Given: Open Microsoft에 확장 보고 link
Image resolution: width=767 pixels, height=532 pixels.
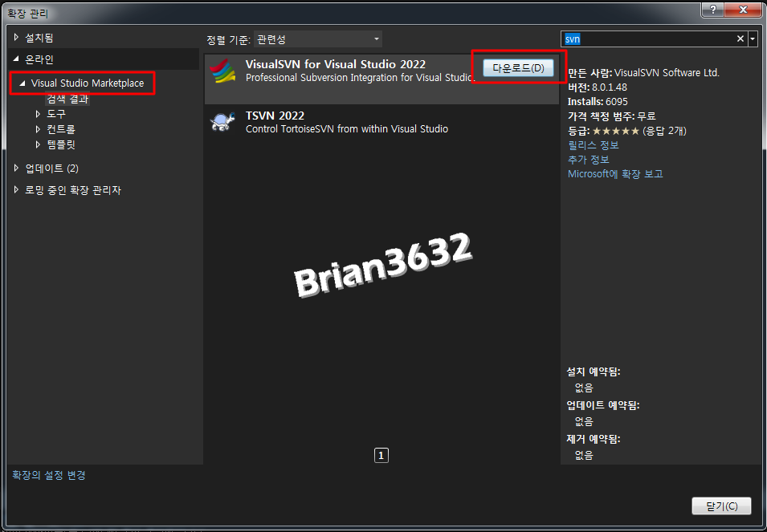Looking at the screenshot, I should point(615,174).
